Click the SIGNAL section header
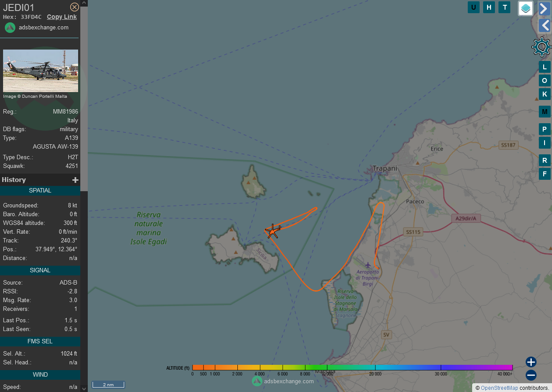Screen dimensions: 552x392 40,271
